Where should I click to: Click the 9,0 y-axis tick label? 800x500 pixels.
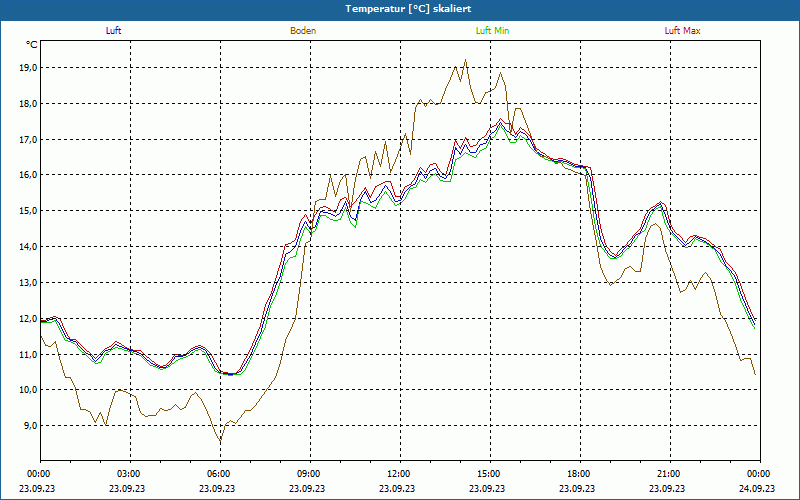point(28,425)
